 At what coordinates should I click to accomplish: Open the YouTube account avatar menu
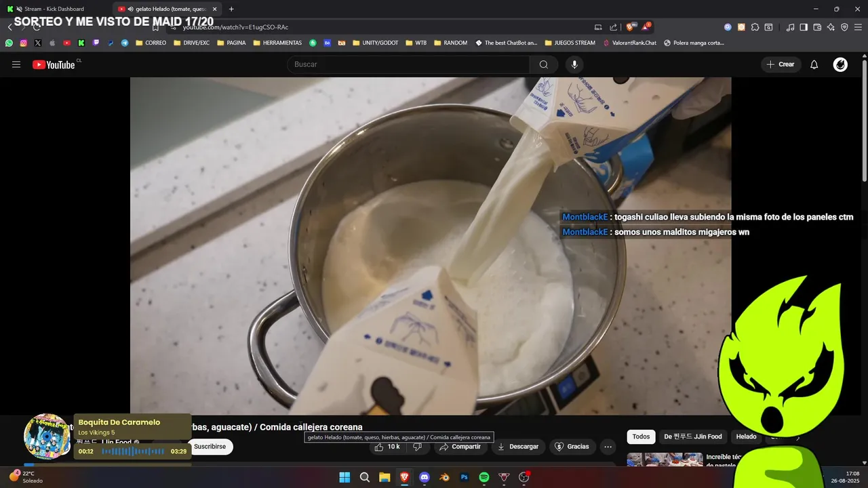pos(840,64)
